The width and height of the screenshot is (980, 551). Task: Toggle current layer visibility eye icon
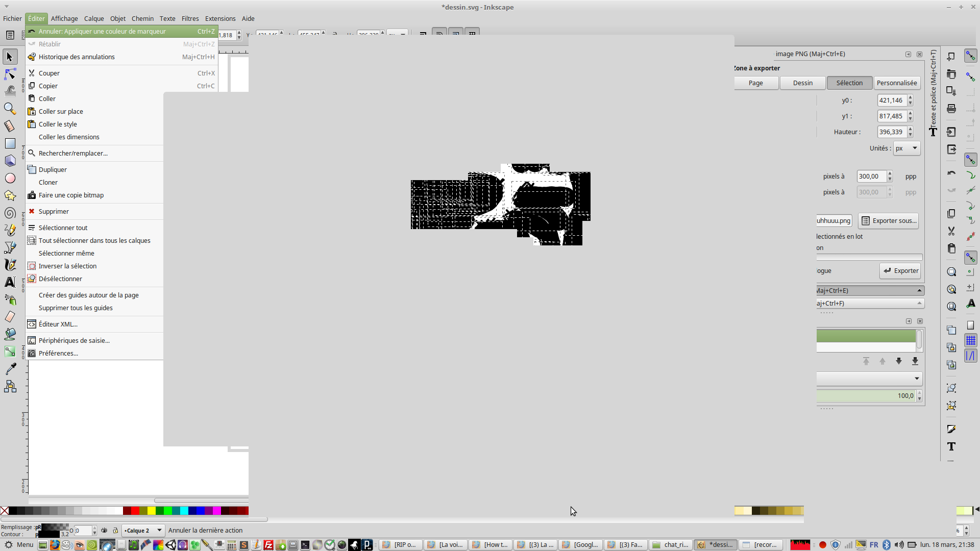pyautogui.click(x=104, y=531)
